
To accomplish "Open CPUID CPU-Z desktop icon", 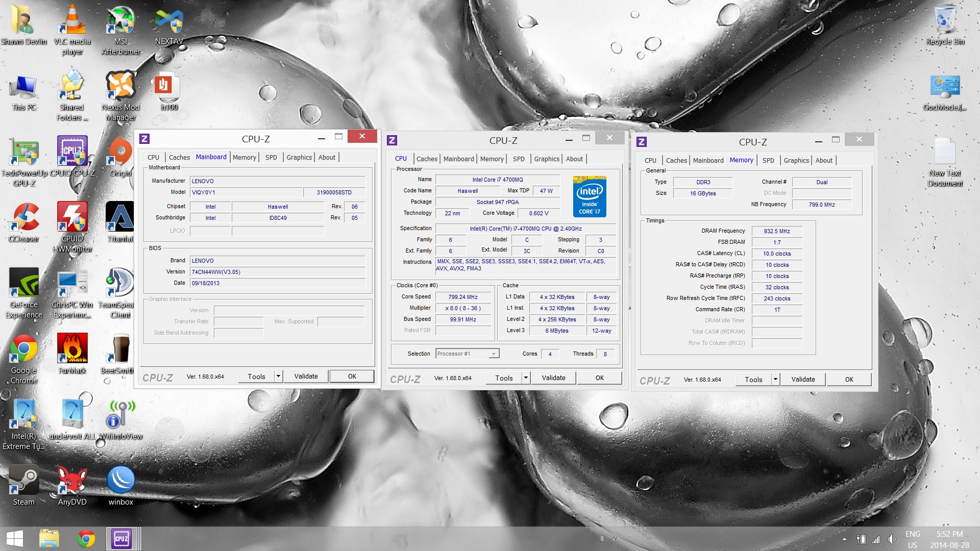I will pos(72,157).
